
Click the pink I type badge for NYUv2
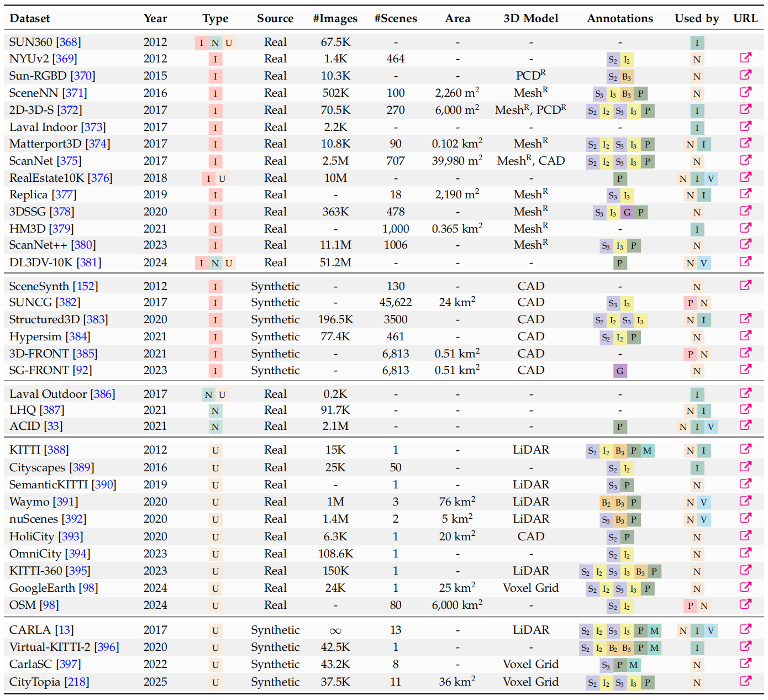tap(215, 60)
